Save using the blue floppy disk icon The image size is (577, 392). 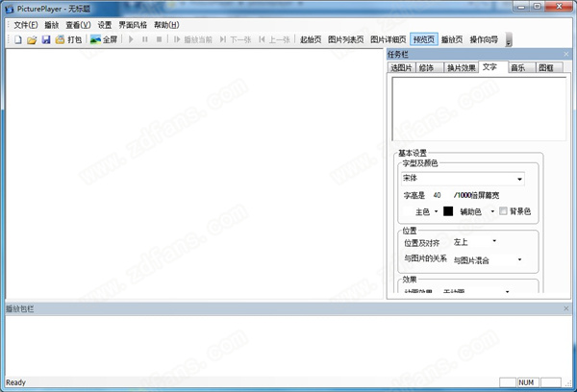click(45, 39)
